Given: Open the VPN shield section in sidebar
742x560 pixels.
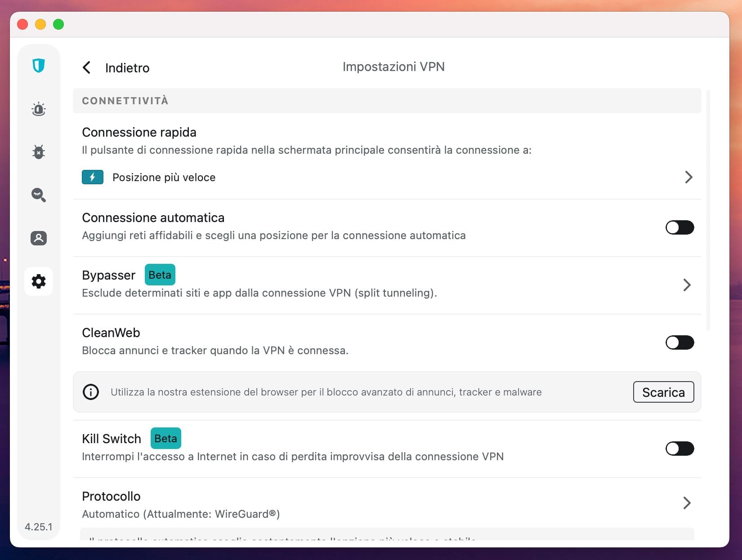Looking at the screenshot, I should tap(39, 66).
